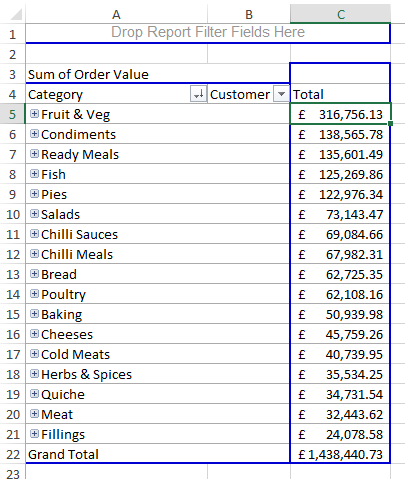Click the plus icon next to Cheeses
The image size is (405, 479).
[x=34, y=334]
